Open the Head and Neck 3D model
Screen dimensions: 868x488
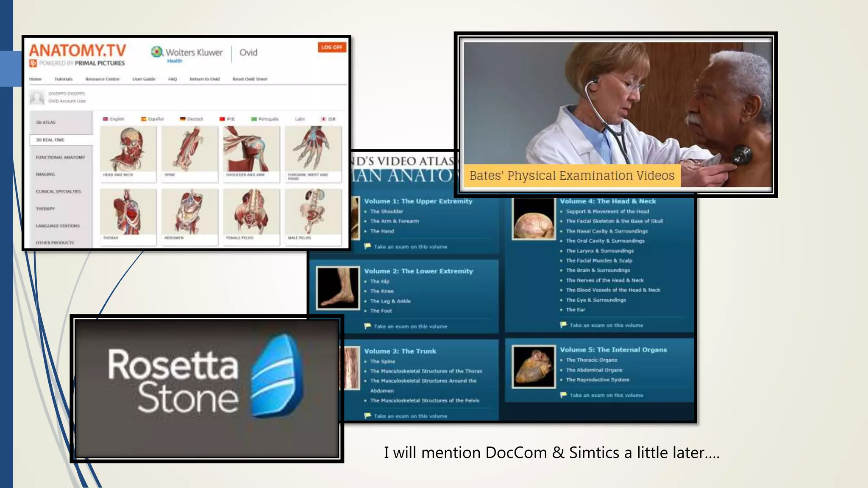128,154
